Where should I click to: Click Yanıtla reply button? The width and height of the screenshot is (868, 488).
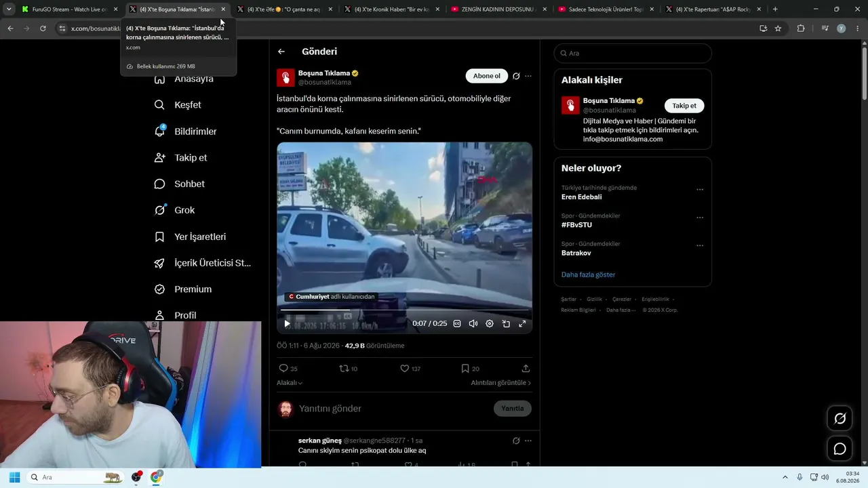[x=513, y=409]
